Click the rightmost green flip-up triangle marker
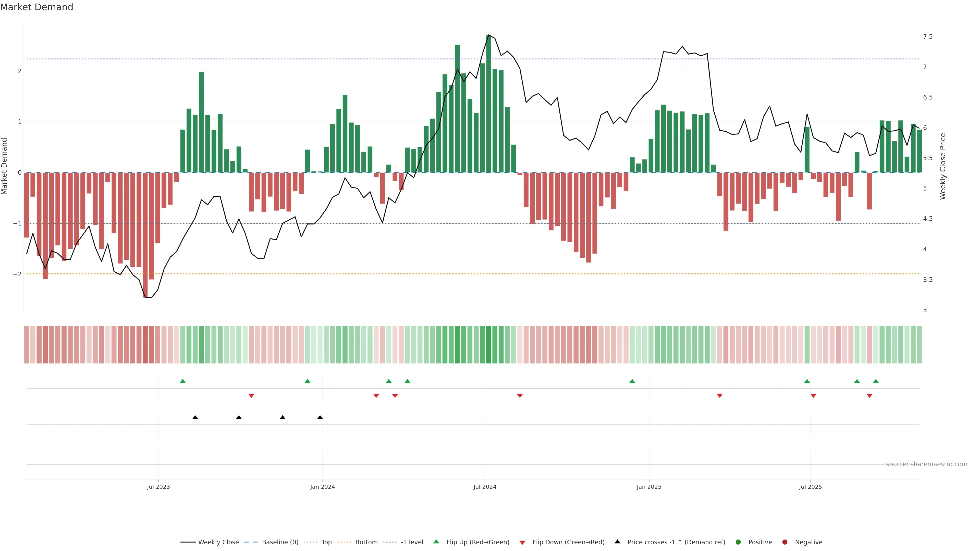 coord(876,381)
